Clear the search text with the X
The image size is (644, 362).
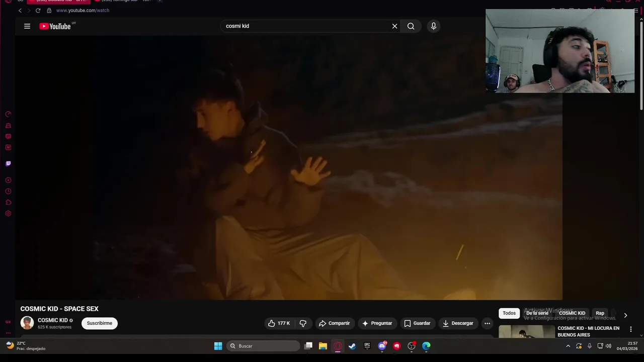point(394,26)
